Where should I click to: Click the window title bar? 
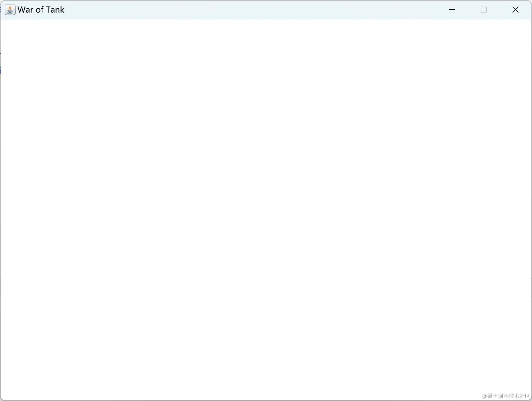(x=210, y=9)
